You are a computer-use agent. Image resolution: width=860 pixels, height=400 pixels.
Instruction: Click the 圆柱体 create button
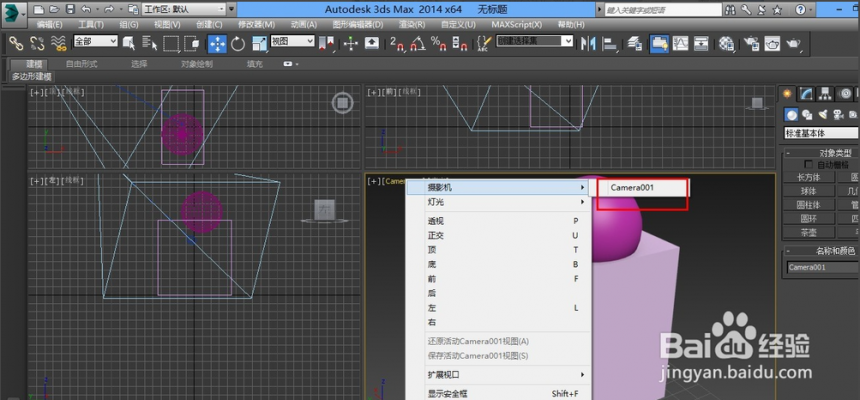pos(809,205)
